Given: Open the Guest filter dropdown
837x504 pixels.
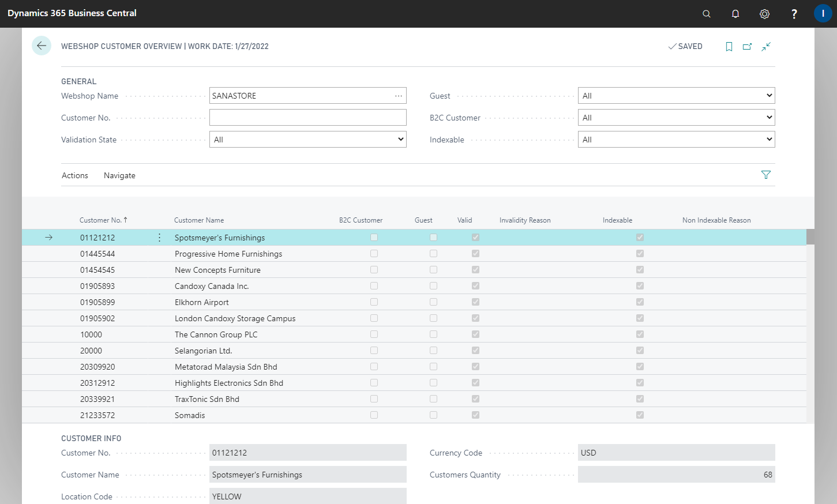Looking at the screenshot, I should pyautogui.click(x=676, y=96).
